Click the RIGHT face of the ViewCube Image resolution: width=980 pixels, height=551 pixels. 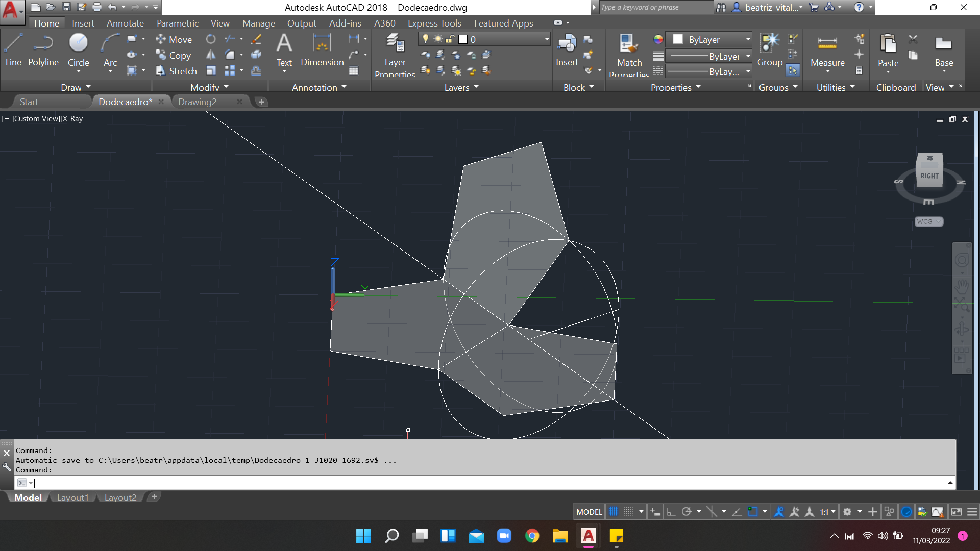tap(929, 176)
